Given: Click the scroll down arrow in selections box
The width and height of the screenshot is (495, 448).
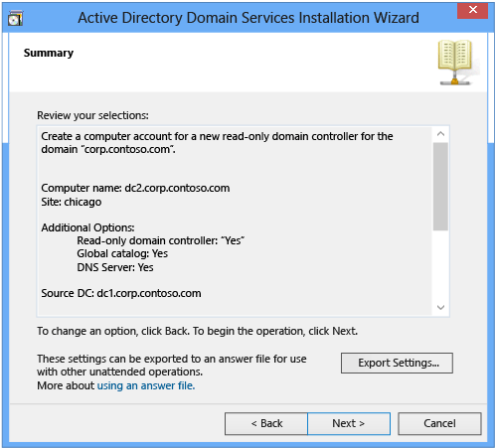Looking at the screenshot, I should point(440,307).
